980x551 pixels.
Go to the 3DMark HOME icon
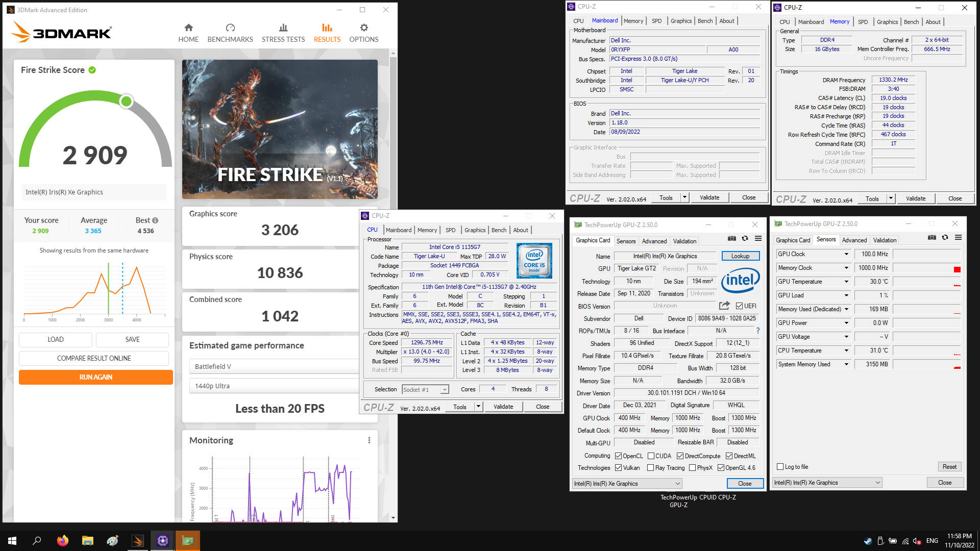[x=188, y=28]
